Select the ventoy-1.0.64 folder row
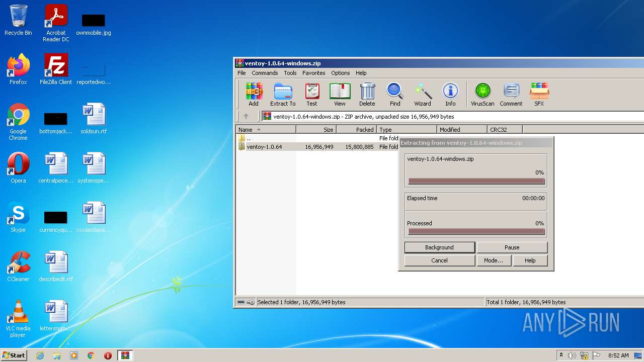Screen dimensions: 644x362 (317, 147)
